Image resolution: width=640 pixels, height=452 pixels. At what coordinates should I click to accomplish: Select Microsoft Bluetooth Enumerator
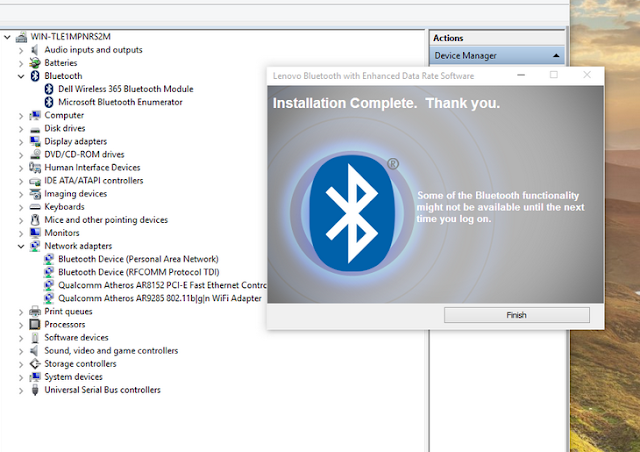click(x=120, y=102)
